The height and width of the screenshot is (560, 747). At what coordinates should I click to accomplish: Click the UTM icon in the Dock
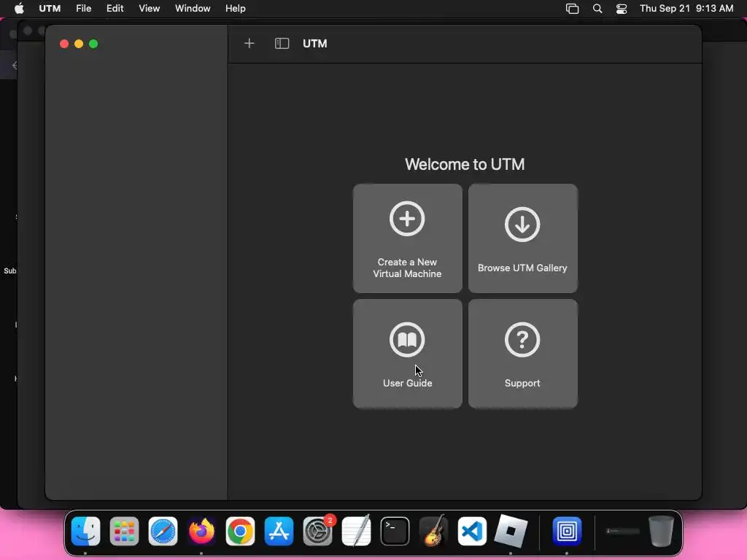click(x=567, y=531)
